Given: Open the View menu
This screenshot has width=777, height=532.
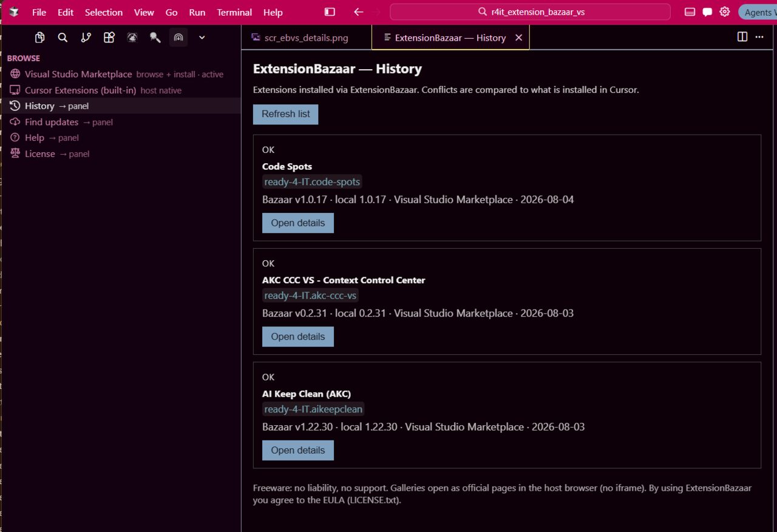Looking at the screenshot, I should point(144,12).
